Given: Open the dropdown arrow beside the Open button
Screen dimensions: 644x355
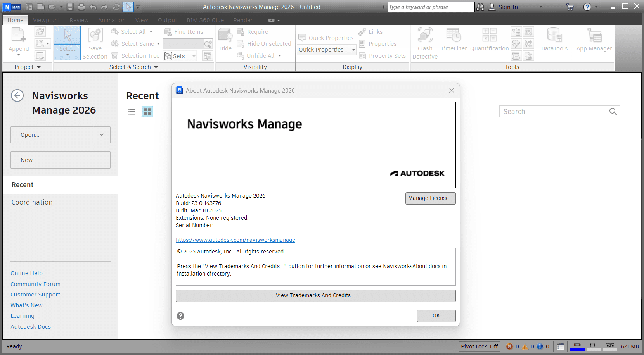Looking at the screenshot, I should [102, 135].
